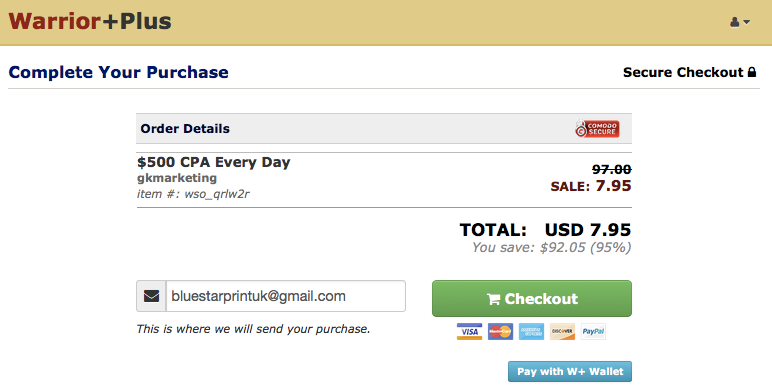
Task: Click the envelope icon beside the email field
Action: (152, 296)
